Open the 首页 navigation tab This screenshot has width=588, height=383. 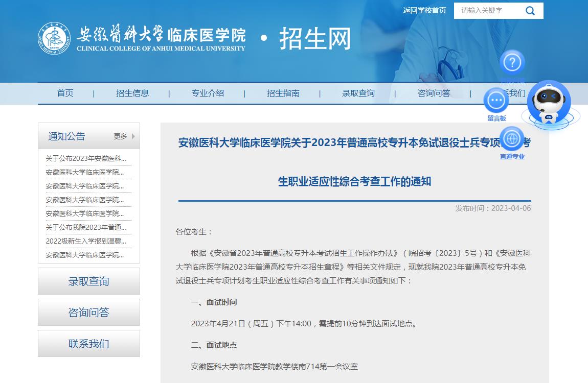[x=65, y=93]
